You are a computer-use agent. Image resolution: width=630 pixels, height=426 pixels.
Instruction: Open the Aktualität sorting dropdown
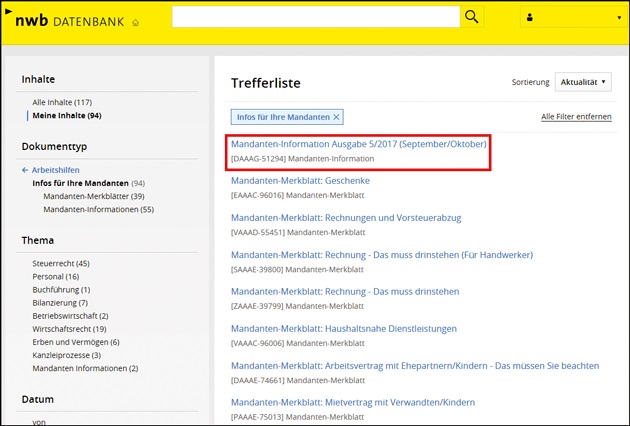click(583, 82)
